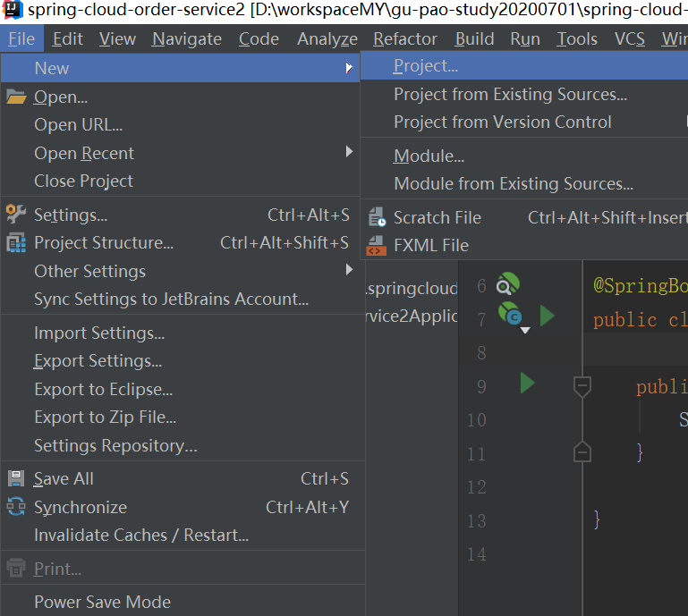Create a new Scratch File
688x616 pixels.
pyautogui.click(x=524, y=217)
